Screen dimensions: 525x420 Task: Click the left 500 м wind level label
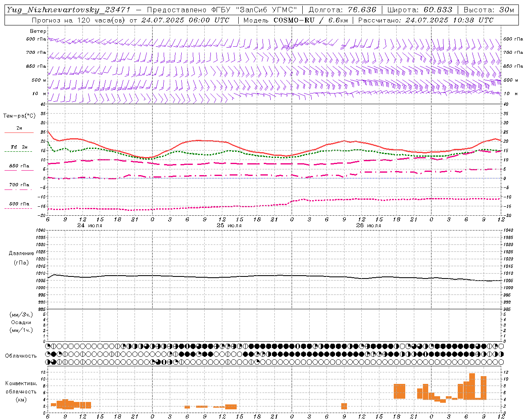click(x=39, y=80)
